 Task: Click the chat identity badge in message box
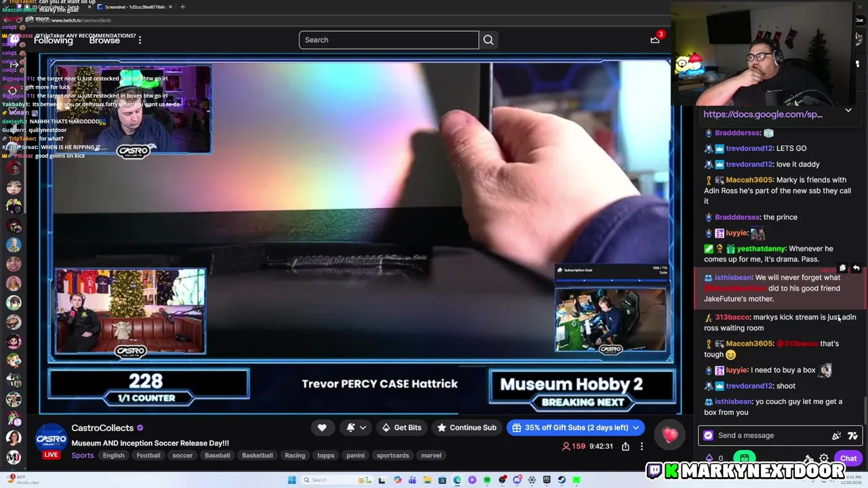coord(709,436)
